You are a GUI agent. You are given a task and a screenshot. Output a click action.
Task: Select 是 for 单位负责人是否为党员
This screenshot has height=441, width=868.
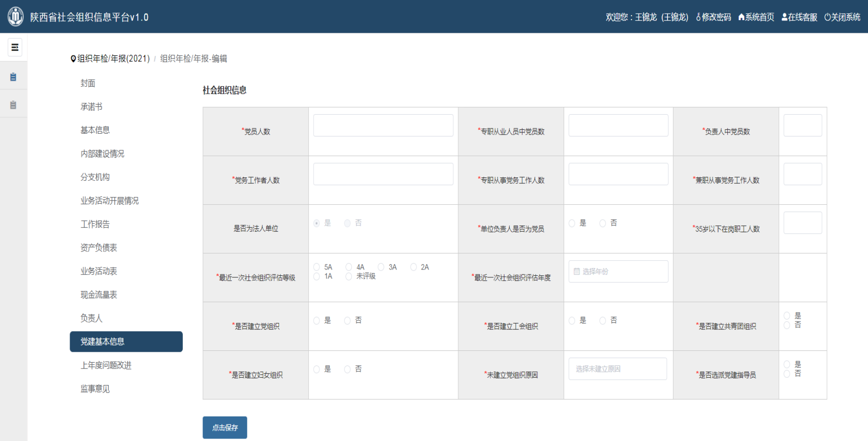(x=572, y=223)
